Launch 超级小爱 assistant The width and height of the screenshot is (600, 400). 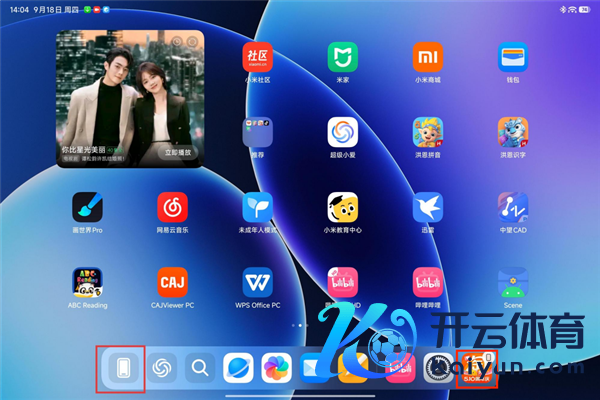pos(342,132)
